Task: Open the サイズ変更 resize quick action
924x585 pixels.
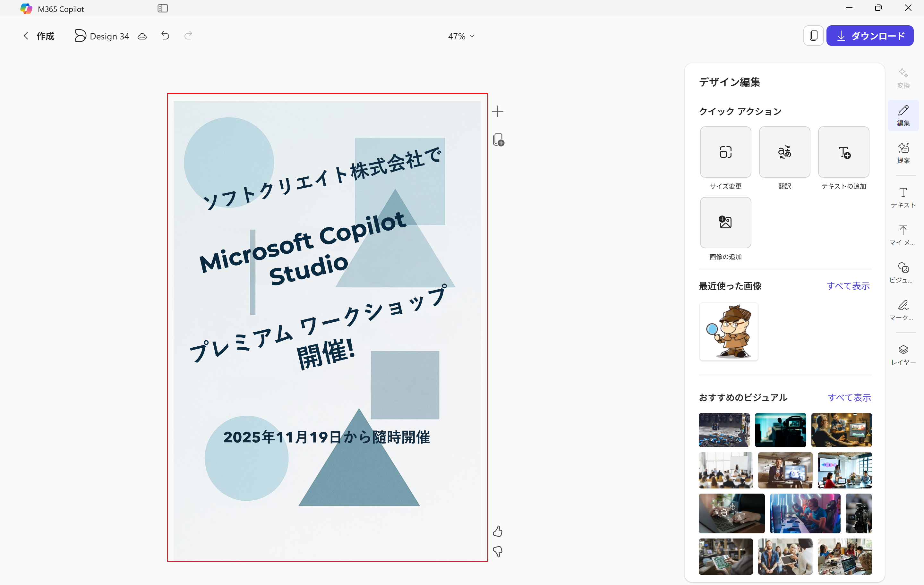Action: tap(725, 152)
